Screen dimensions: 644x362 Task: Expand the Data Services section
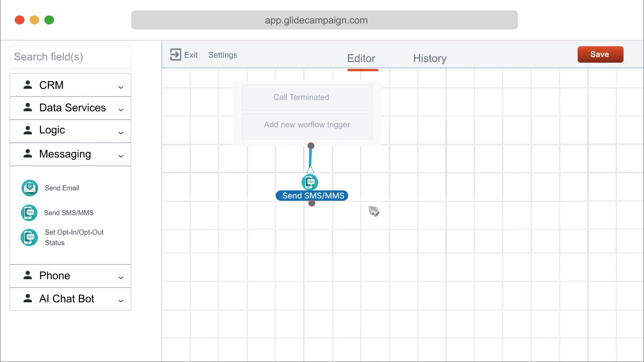121,110
